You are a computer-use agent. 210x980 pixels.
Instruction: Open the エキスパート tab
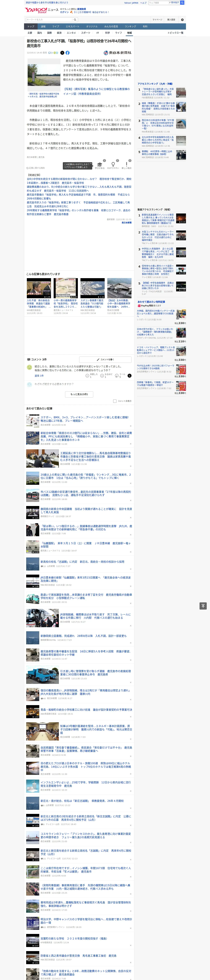[72, 27]
